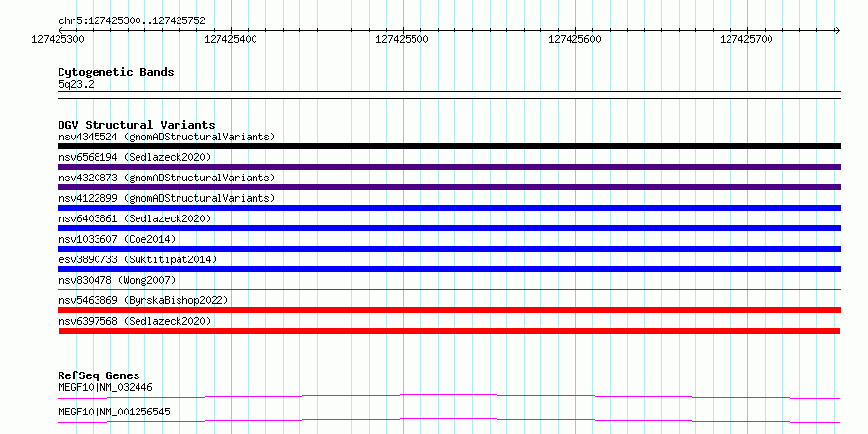Select the blue nsv4122899 variant bar

[x=449, y=208]
